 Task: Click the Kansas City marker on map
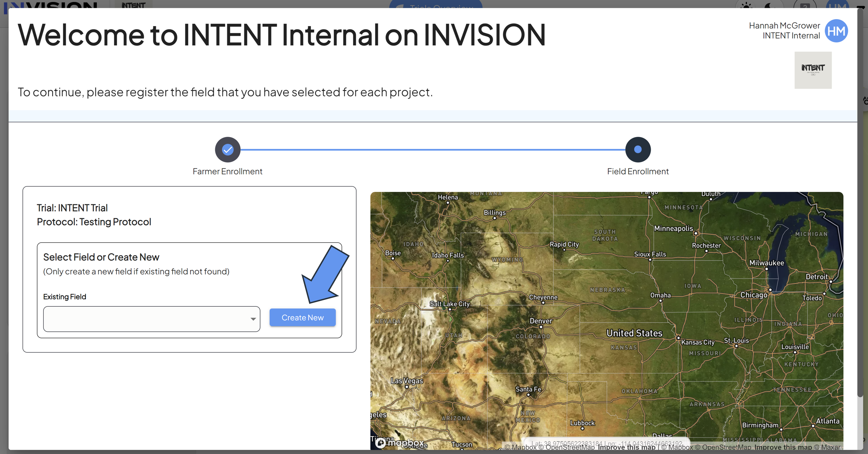(x=678, y=338)
